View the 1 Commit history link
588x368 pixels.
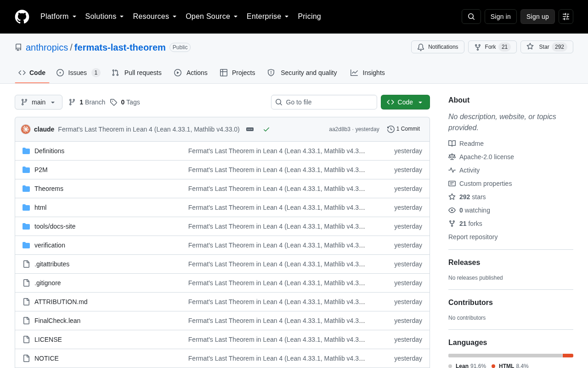(404, 129)
